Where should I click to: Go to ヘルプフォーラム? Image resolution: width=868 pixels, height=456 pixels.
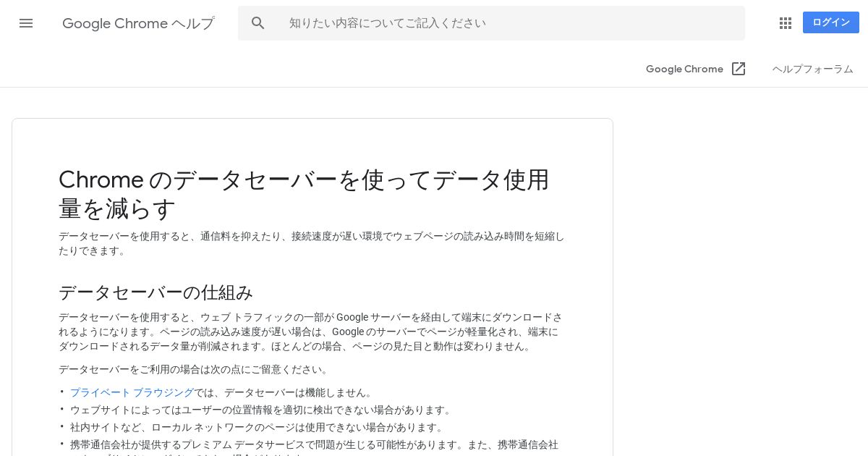pos(813,69)
